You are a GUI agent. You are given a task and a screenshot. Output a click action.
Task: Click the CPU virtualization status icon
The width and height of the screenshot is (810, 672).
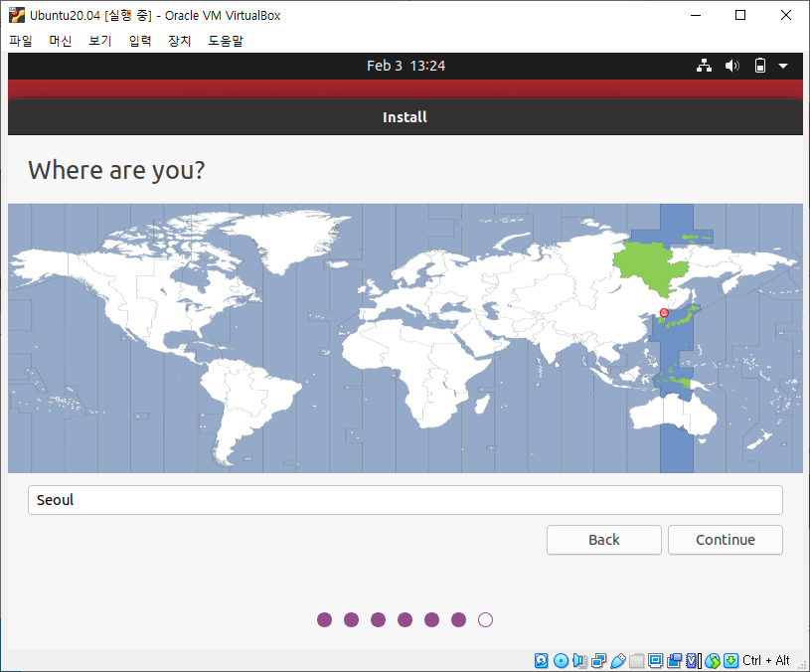pyautogui.click(x=694, y=660)
